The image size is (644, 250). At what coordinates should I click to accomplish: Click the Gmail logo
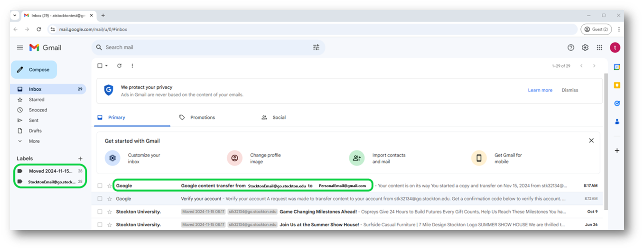[x=45, y=47]
